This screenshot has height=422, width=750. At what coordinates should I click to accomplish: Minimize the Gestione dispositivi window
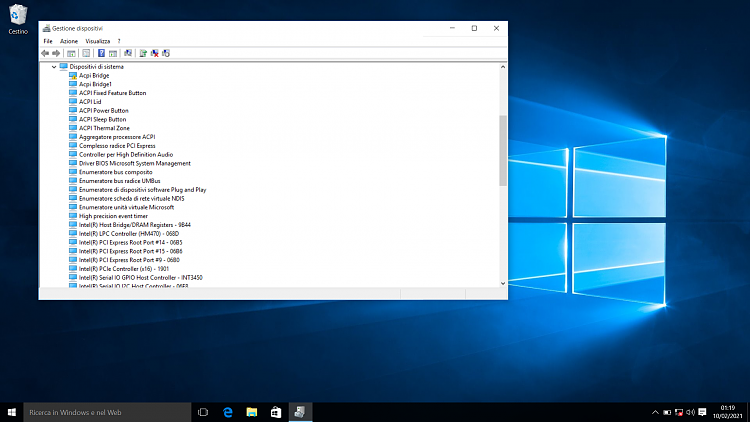(452, 28)
